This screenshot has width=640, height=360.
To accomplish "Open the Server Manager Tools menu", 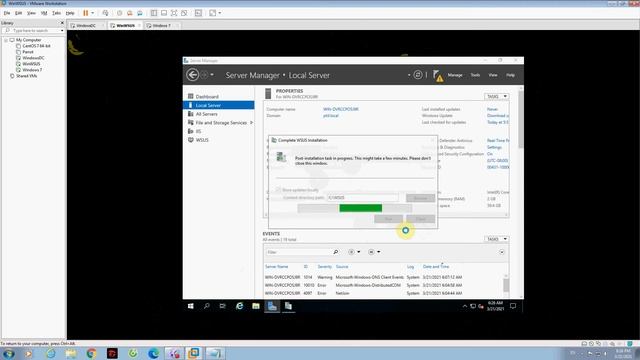I will coord(475,75).
